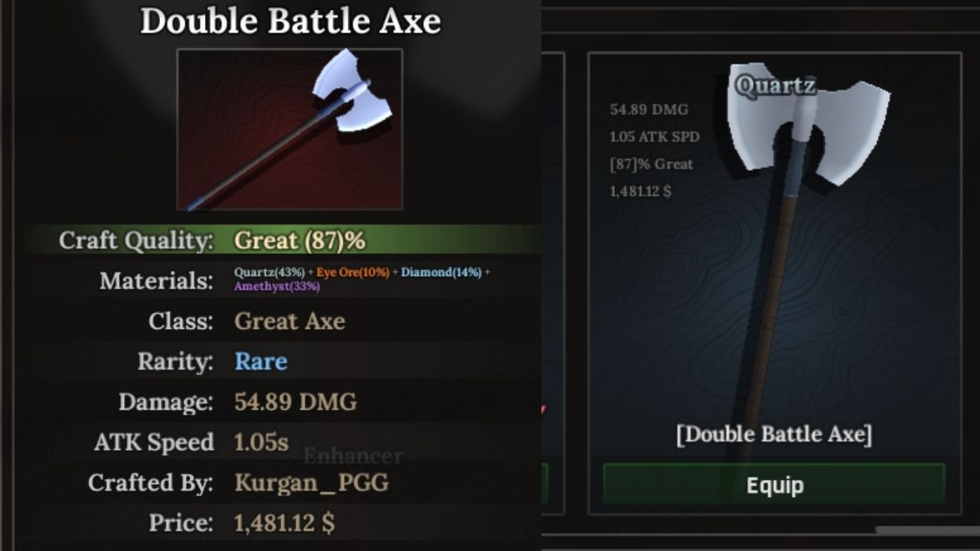Click the Double Battle Axe preview image
Image resolution: width=980 pixels, height=551 pixels.
[290, 129]
